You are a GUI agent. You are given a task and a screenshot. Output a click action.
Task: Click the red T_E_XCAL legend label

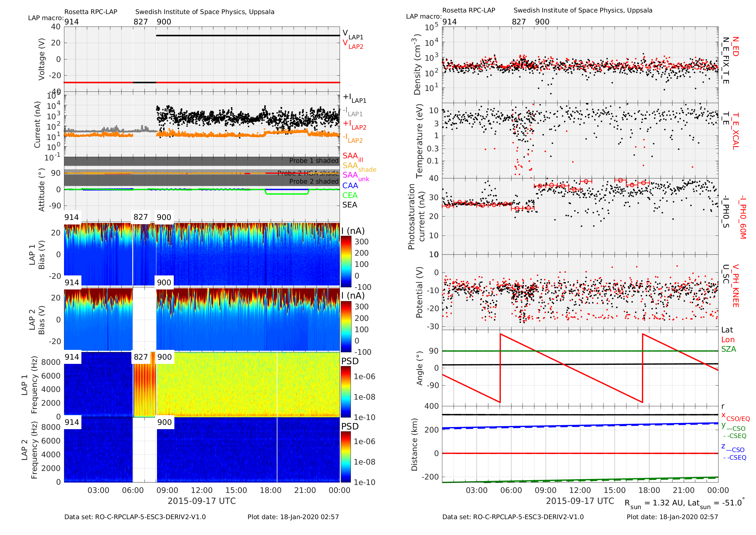click(735, 131)
